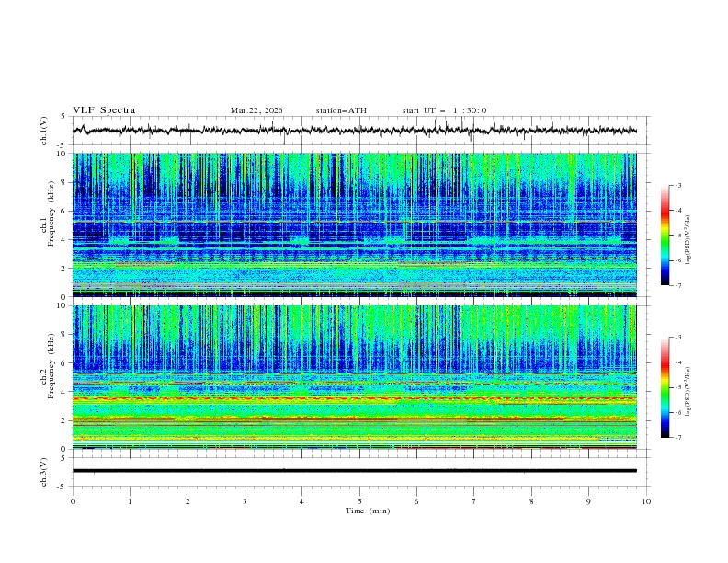Click the ch.2 colorbar "log(PSD)(V²/Hz)" label
The width and height of the screenshot is (728, 563).
[688, 391]
